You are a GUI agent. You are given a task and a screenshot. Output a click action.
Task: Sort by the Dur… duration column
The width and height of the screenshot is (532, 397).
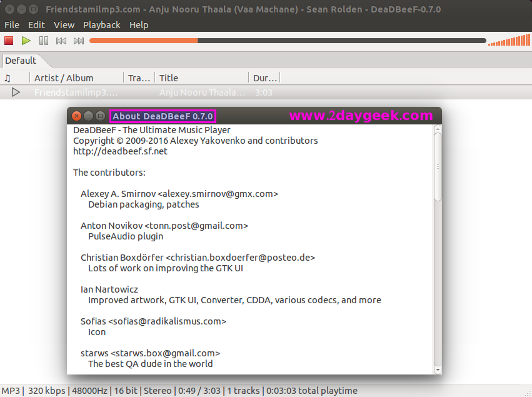pyautogui.click(x=264, y=78)
